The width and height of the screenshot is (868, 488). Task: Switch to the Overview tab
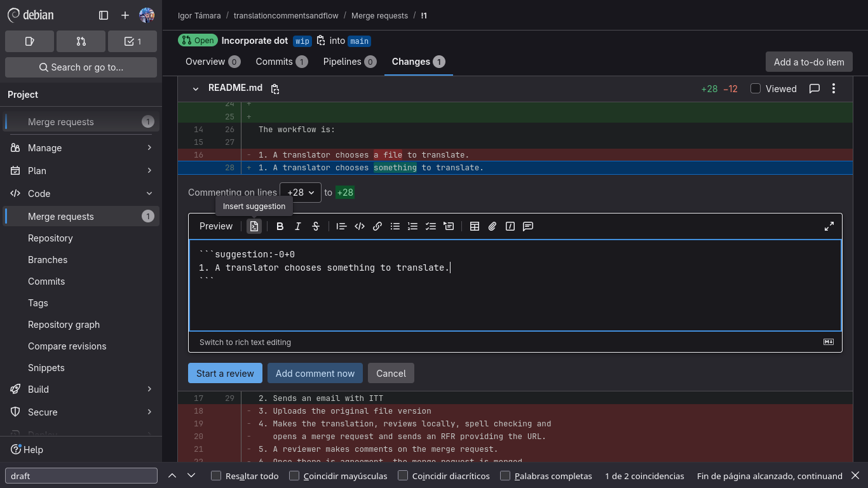point(212,62)
